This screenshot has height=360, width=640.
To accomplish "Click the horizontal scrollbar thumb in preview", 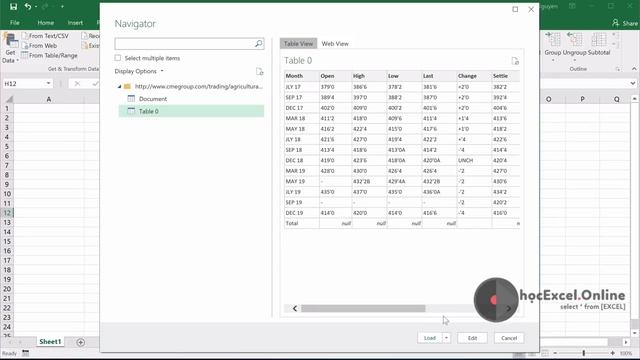I will click(363, 309).
